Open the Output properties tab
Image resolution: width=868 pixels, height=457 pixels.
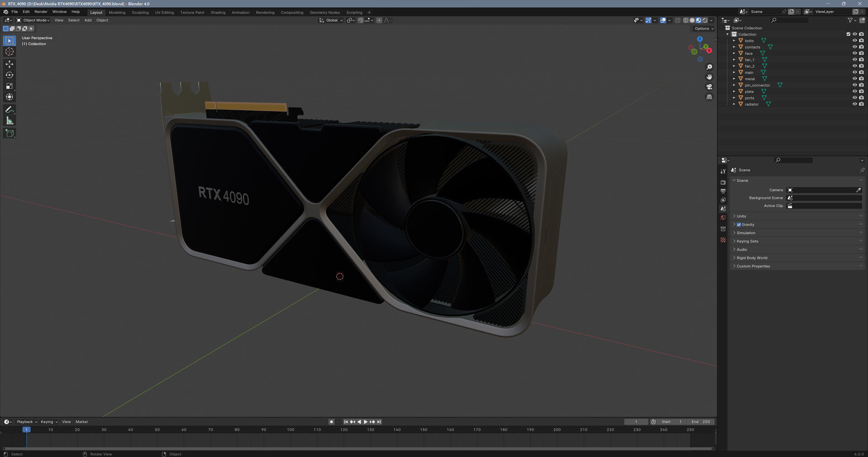pyautogui.click(x=723, y=191)
